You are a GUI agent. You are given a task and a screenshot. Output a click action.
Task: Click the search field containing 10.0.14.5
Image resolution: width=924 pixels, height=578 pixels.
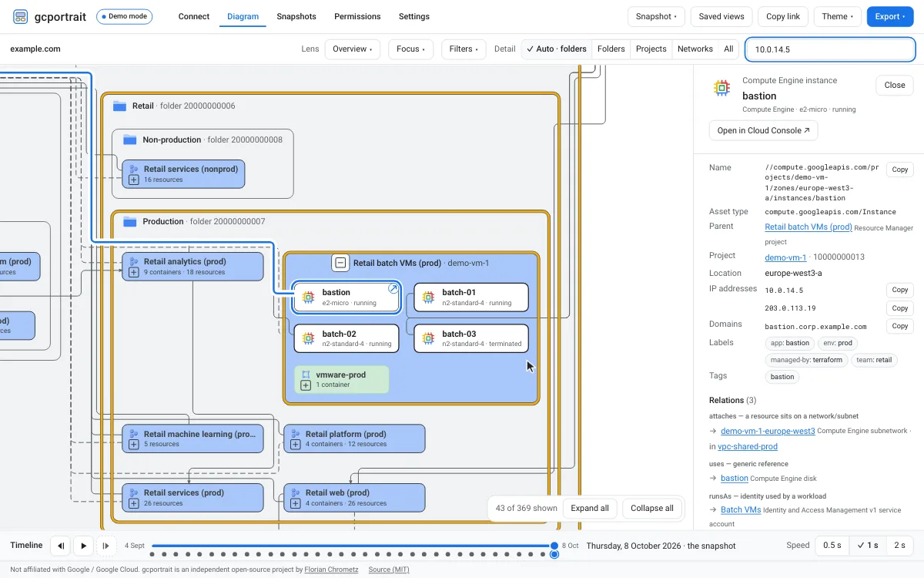pyautogui.click(x=830, y=49)
